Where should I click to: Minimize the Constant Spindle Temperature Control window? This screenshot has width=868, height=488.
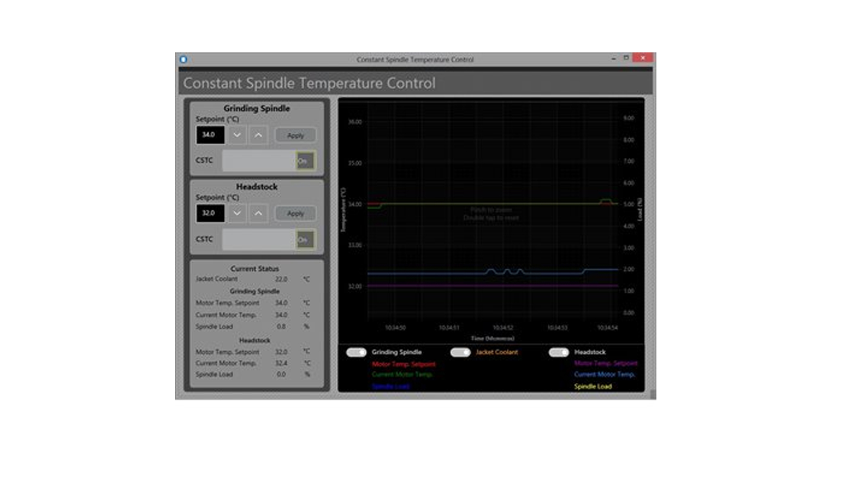pyautogui.click(x=613, y=58)
